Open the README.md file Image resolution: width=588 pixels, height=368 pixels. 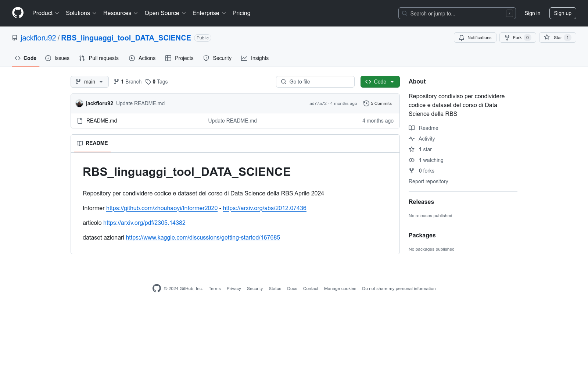tap(101, 121)
